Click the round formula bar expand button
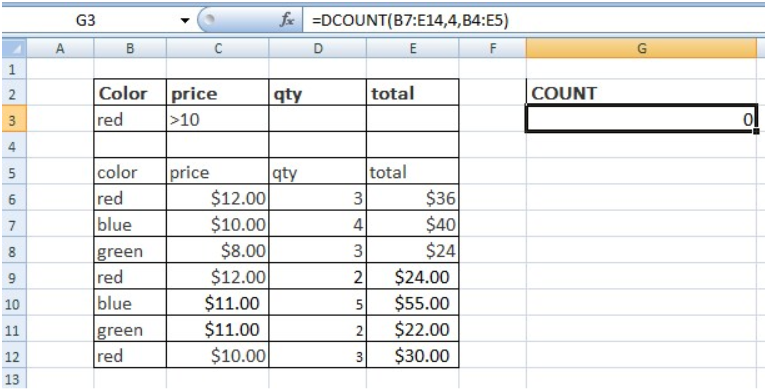 coord(209,20)
